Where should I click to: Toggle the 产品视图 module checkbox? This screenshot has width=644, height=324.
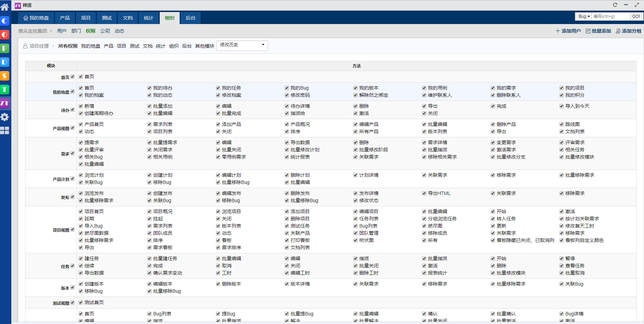(72, 128)
